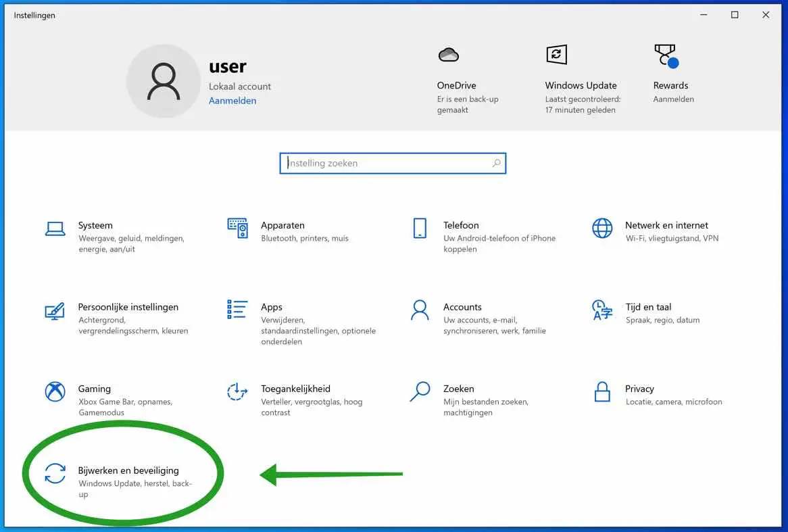Click the OneDrive cloud icon
788x532 pixels.
pos(448,54)
